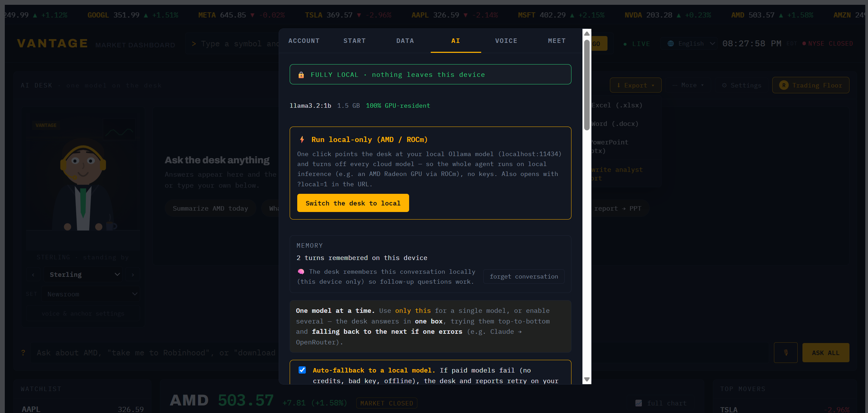Click the green LIVE status dot
This screenshot has width=868, height=413.
pos(625,44)
